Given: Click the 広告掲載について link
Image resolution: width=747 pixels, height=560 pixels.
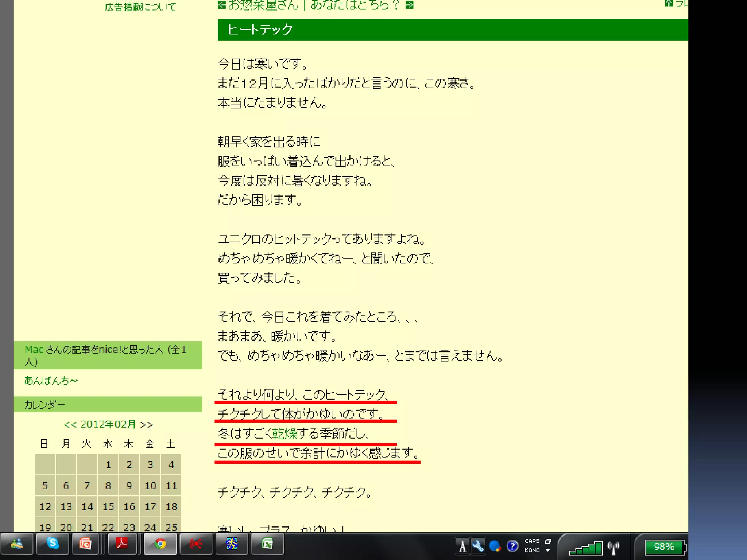Looking at the screenshot, I should [x=140, y=7].
